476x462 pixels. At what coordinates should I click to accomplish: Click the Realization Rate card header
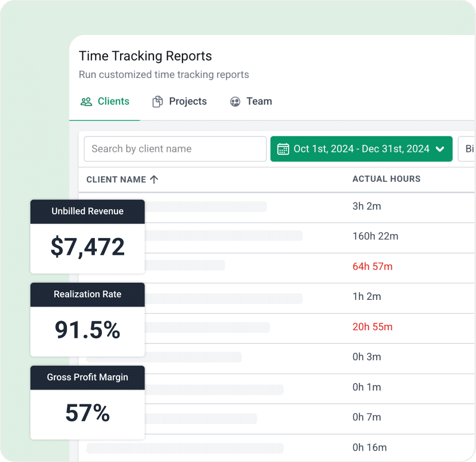[87, 294]
